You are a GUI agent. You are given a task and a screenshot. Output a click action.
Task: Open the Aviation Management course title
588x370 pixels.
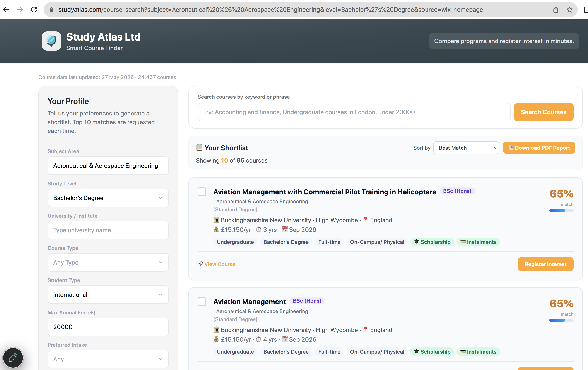[x=249, y=302]
